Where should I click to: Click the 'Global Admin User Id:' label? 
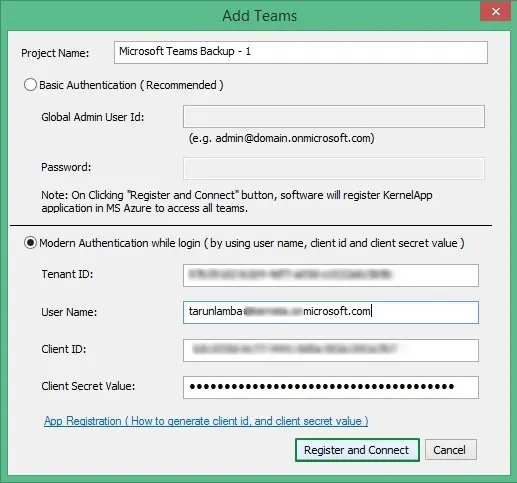coord(93,117)
